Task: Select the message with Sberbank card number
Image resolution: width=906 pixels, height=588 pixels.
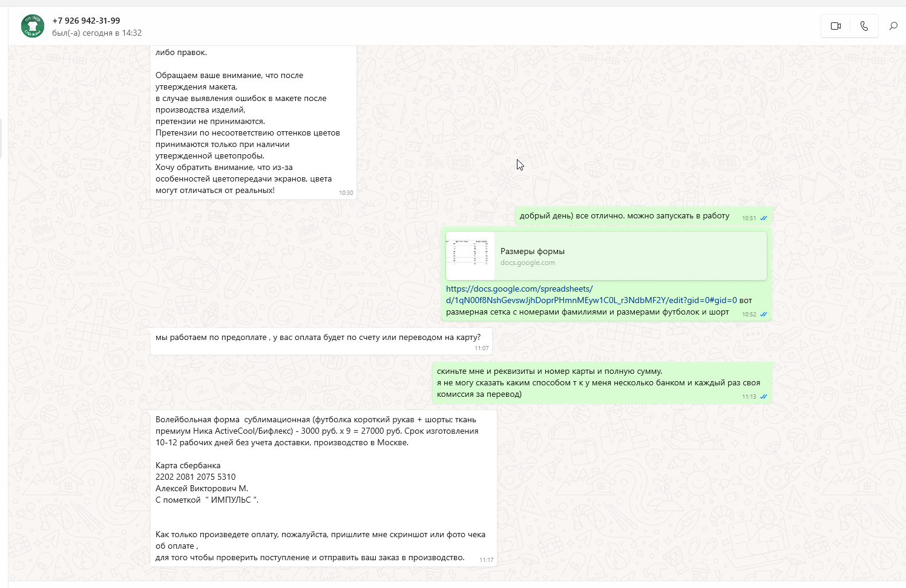Action: coord(324,488)
